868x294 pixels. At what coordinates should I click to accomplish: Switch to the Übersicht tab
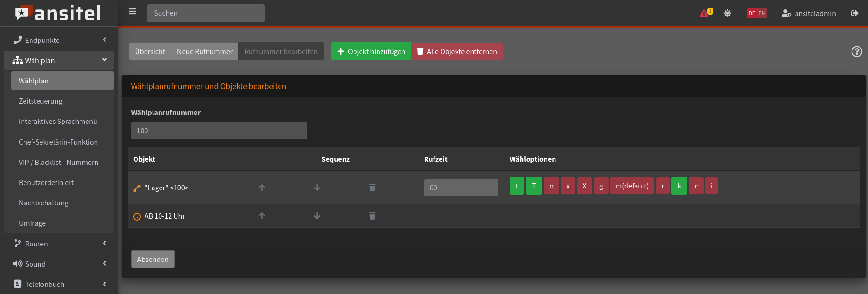pos(150,52)
